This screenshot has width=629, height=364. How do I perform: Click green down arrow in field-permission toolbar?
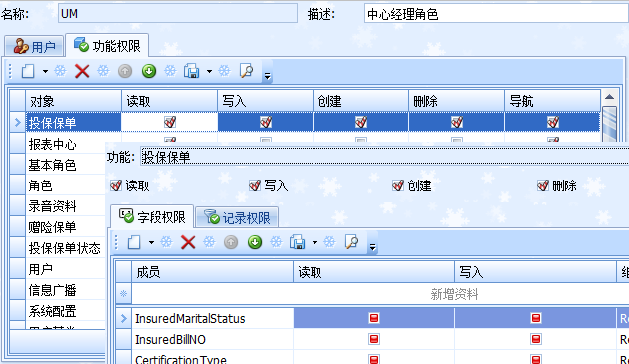click(255, 242)
